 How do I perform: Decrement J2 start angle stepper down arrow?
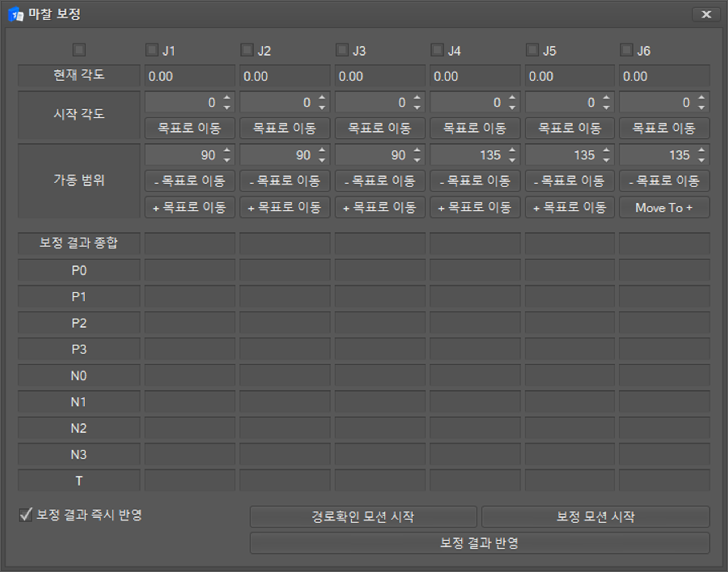[322, 108]
